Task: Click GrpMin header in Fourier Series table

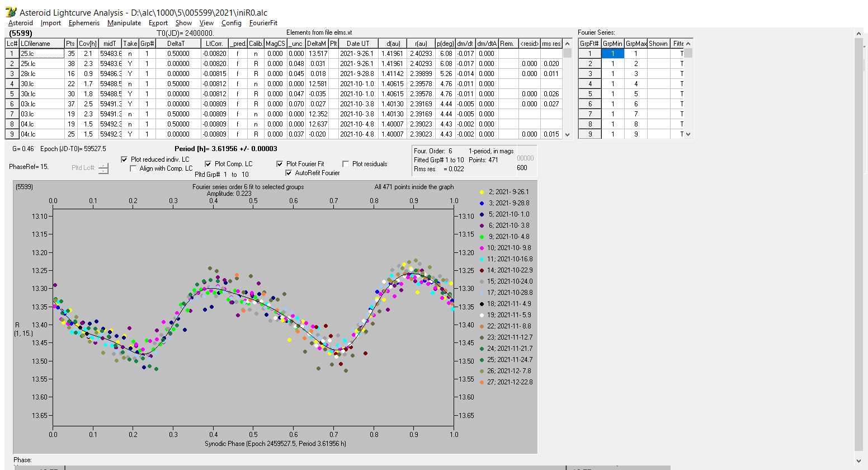Action: point(612,44)
